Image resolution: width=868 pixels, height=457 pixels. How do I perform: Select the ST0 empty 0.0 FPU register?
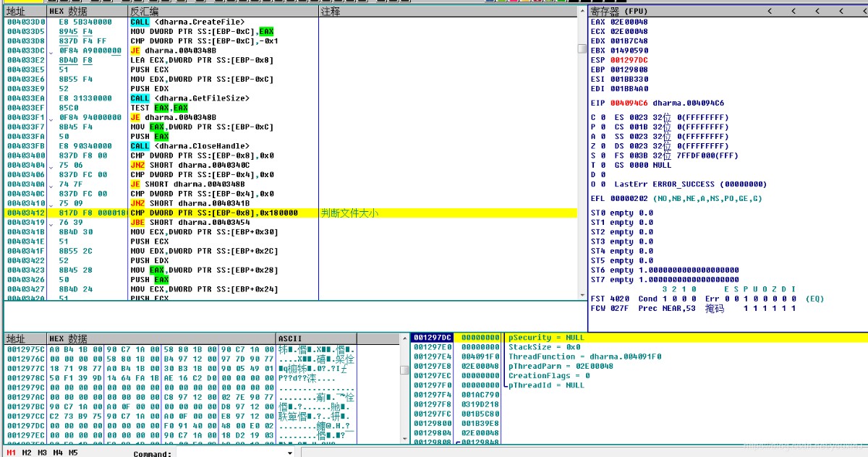click(x=622, y=213)
